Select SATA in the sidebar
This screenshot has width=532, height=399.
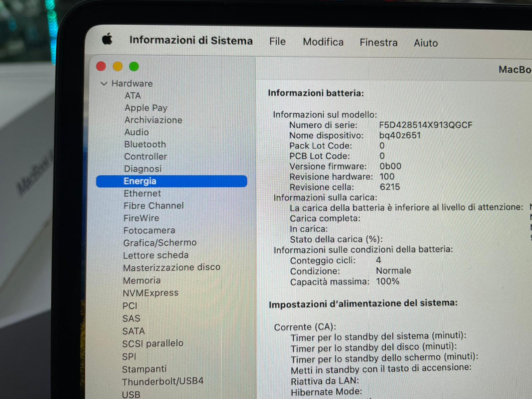coord(133,331)
